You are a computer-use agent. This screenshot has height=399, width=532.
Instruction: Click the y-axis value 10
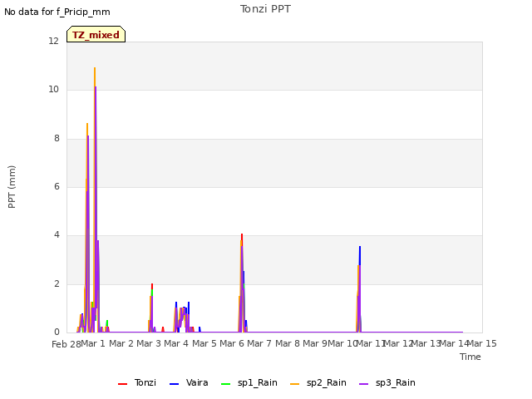pos(53,89)
